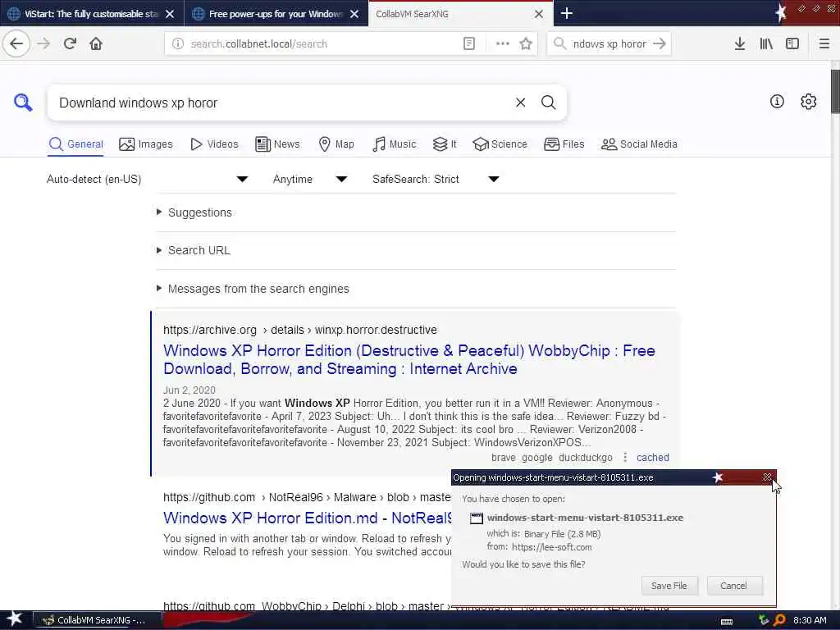Show the sidebar panel
Screen dimensions: 840x630
pos(792,44)
